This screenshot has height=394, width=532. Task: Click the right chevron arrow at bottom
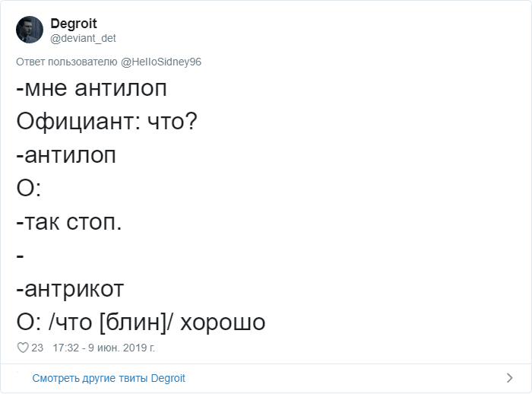(x=510, y=378)
